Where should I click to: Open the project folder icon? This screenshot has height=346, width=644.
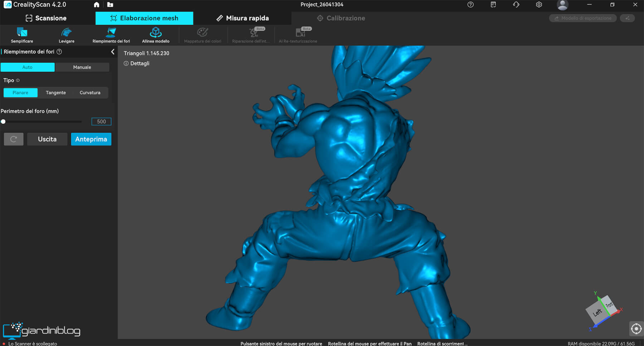(110, 5)
